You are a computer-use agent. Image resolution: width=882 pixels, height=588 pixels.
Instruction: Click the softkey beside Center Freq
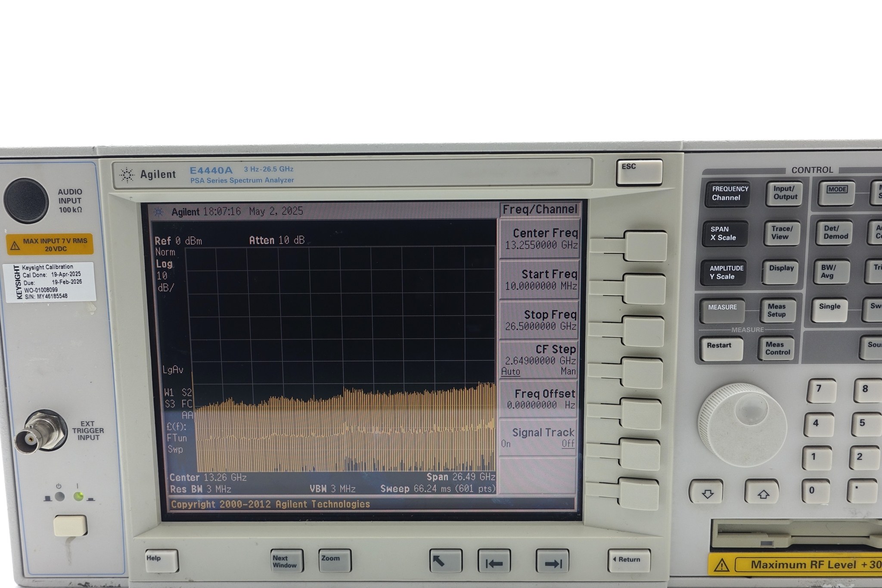point(645,246)
